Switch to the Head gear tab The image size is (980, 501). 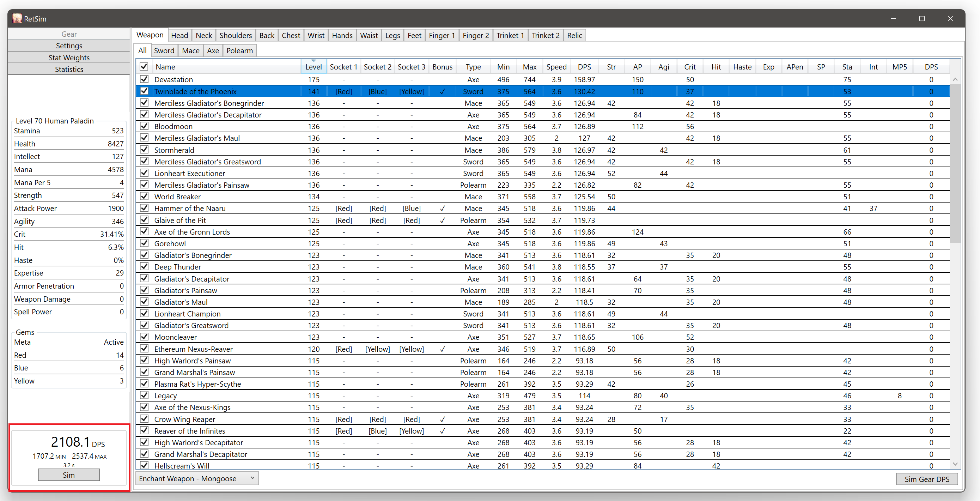pos(179,35)
